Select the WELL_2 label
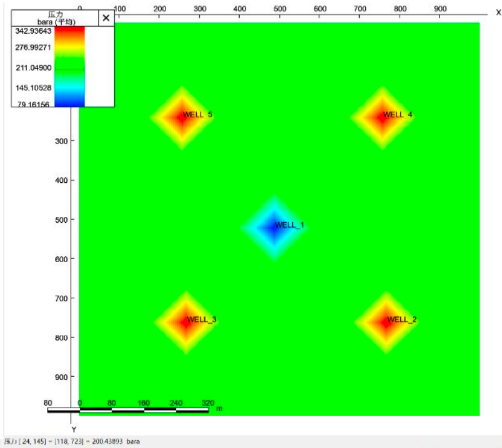 [x=402, y=319]
